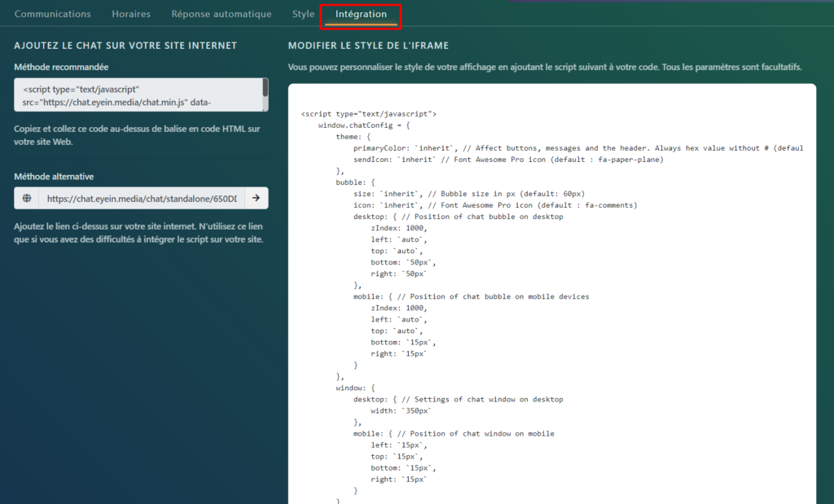Go to the Réponse automatique tab
Screen dimensions: 834x504
pyautogui.click(x=222, y=15)
